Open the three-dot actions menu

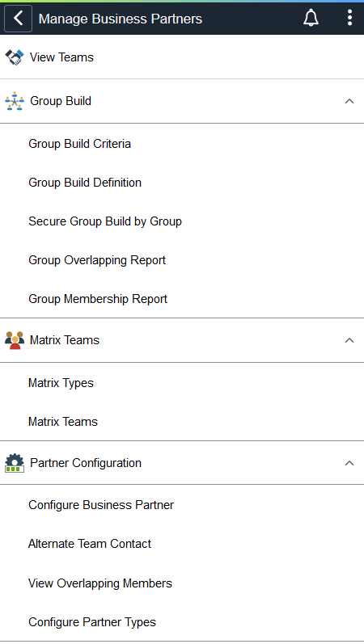coord(349,18)
